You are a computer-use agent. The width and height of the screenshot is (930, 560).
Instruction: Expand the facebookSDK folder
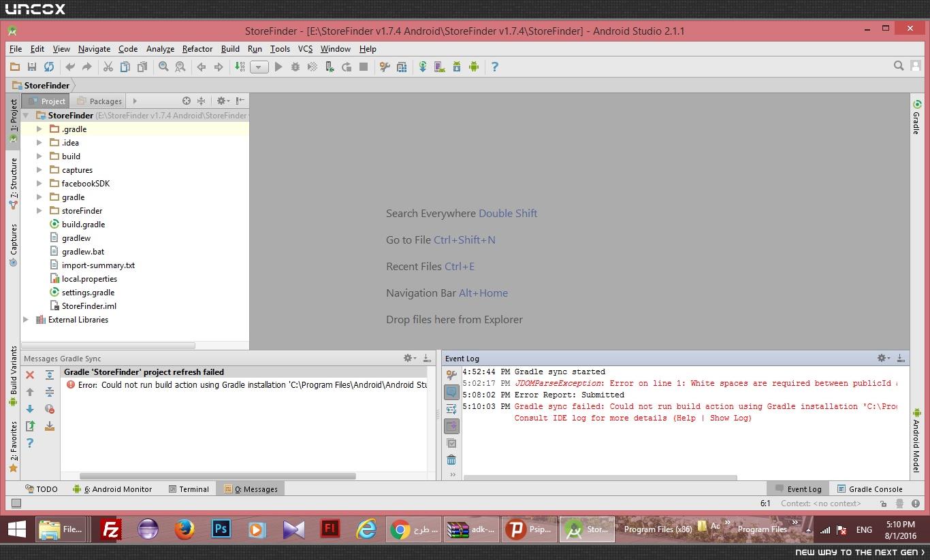pos(39,184)
